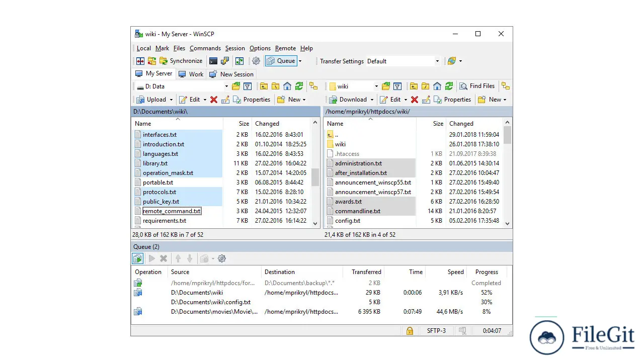Click the local panel parent directory icon
The image size is (644, 362).
tap(263, 86)
